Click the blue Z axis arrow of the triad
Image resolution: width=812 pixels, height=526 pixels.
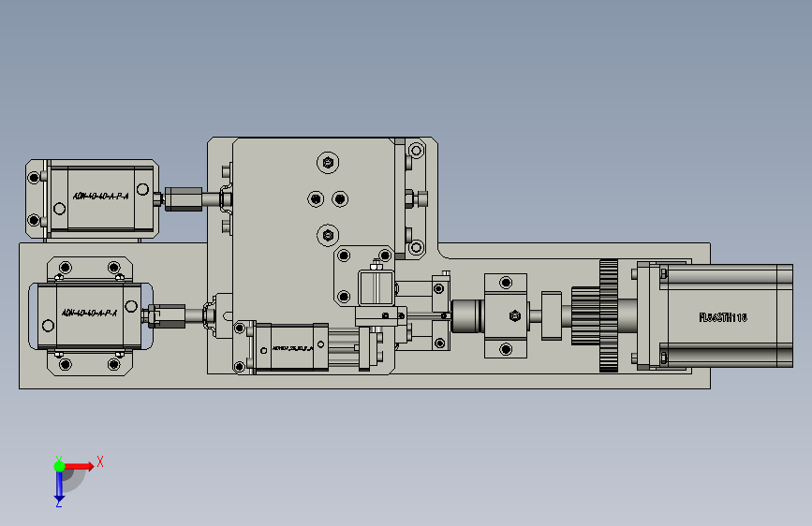pyautogui.click(x=59, y=487)
